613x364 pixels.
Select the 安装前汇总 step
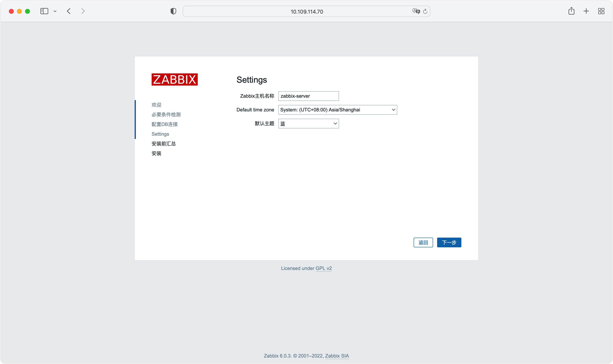coord(164,144)
